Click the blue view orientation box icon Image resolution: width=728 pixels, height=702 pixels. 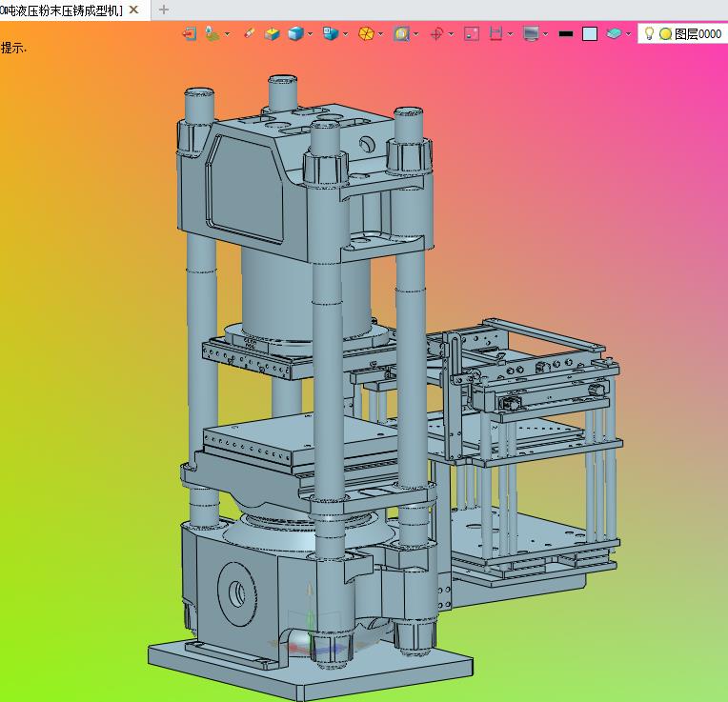[331, 34]
